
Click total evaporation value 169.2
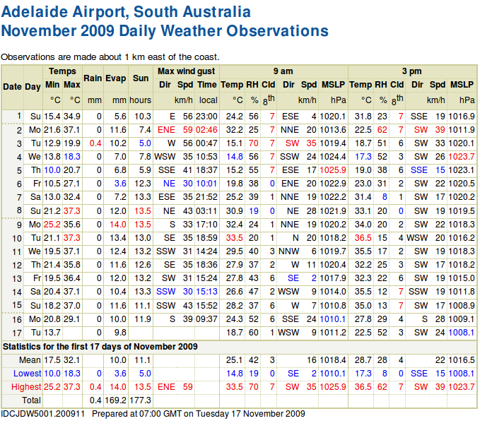pos(115,400)
